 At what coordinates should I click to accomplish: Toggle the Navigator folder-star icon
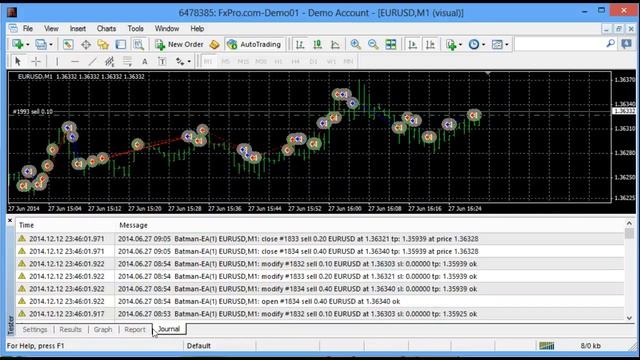coord(103,44)
